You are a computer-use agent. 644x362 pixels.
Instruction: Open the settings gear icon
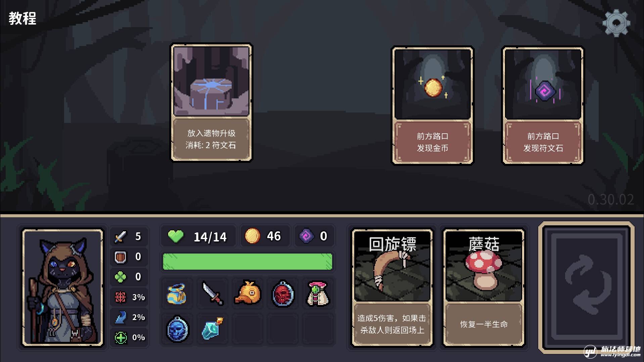616,23
